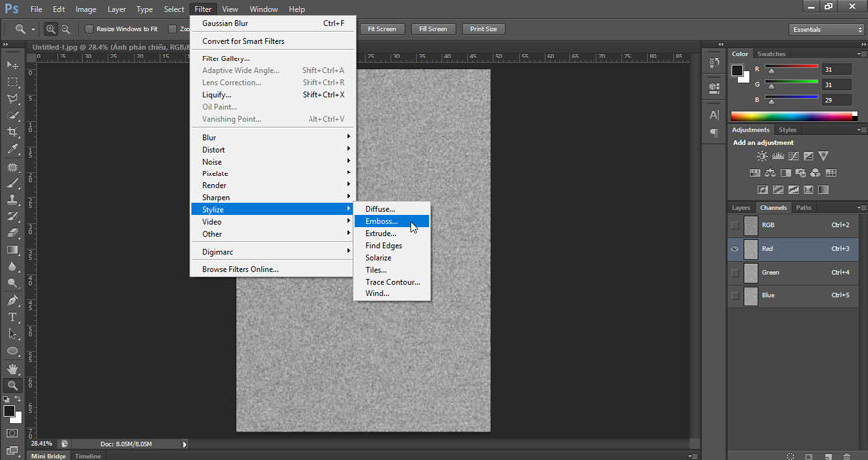Viewport: 868px width, 460px height.
Task: Click the foreground color swatch in Color panel
Action: pos(737,70)
